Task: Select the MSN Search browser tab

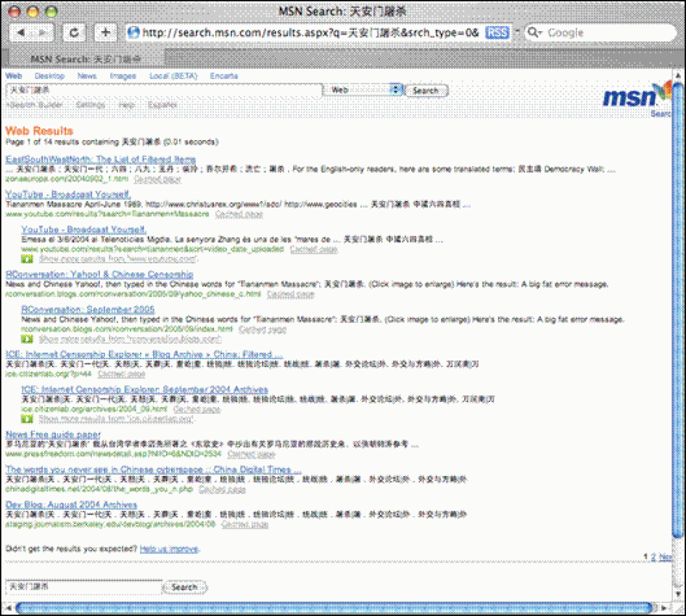Action: 86,58
